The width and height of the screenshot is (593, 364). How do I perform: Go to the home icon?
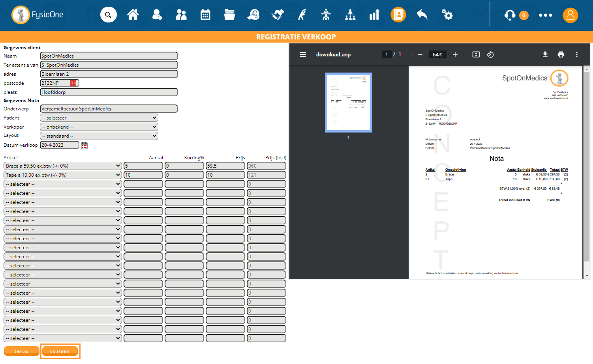click(x=133, y=15)
